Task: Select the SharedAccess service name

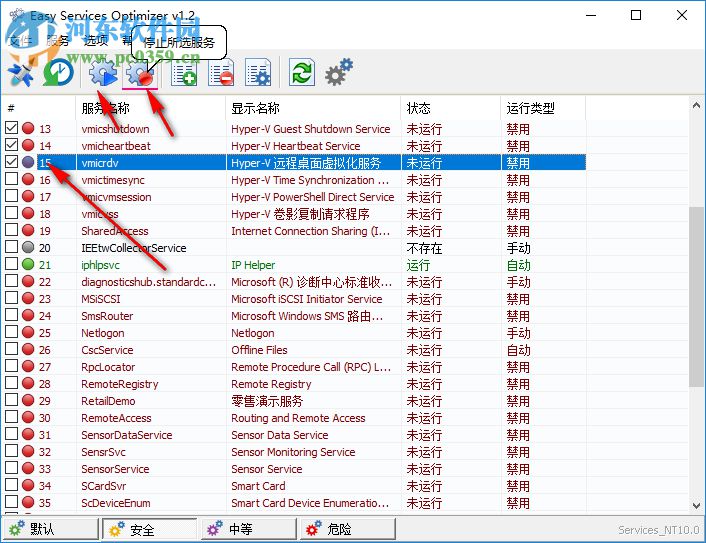Action: [115, 231]
